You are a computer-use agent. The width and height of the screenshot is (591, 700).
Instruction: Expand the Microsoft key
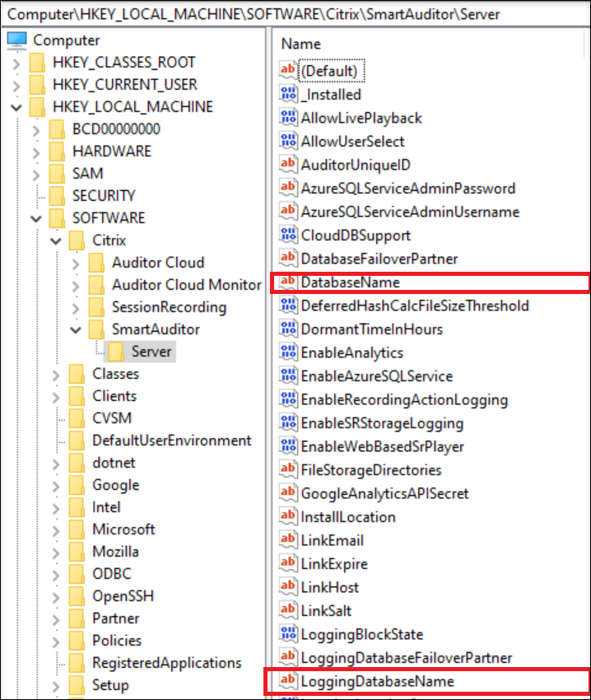(56, 531)
